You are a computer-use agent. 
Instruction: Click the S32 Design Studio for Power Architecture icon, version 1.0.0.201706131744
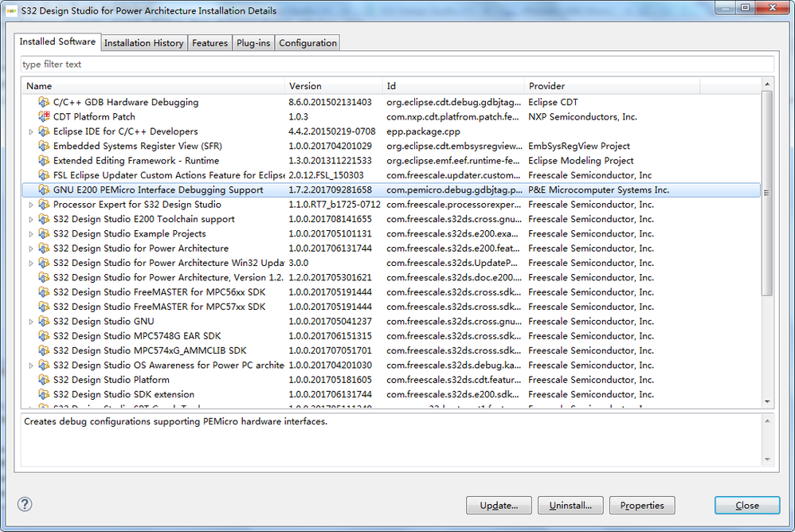tap(44, 248)
